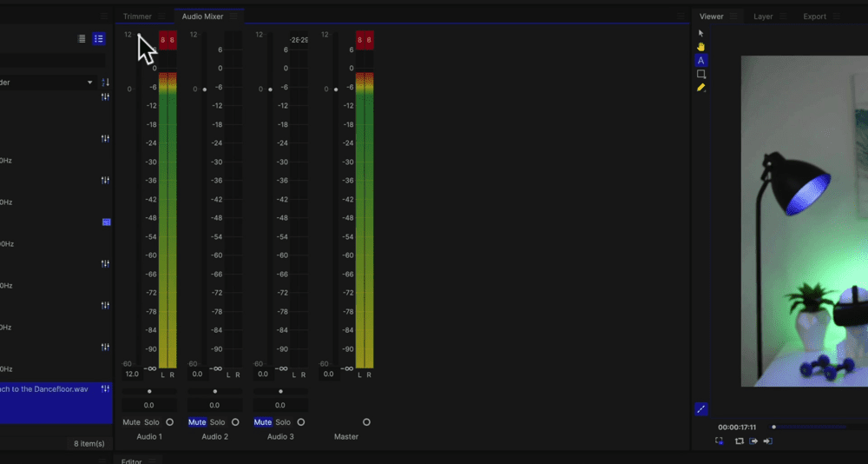
Task: Click the Audio 3 track label
Action: click(280, 437)
